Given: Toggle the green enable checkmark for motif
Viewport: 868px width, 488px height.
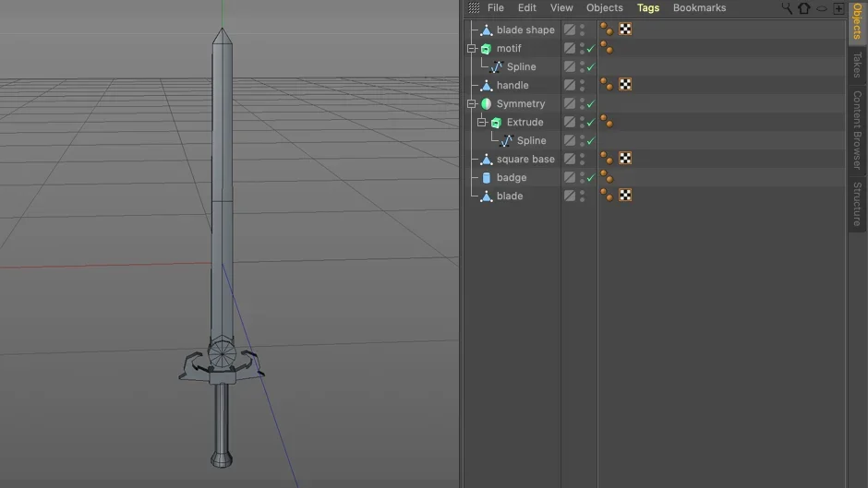Looking at the screenshot, I should (x=591, y=49).
